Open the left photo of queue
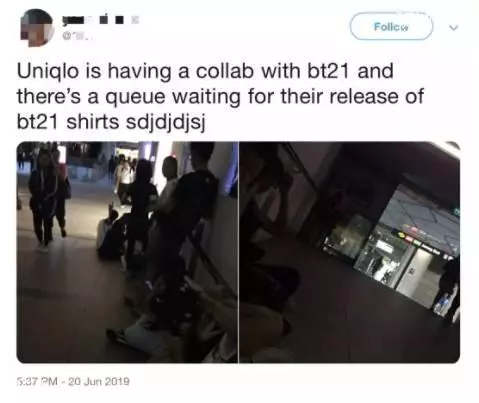 tap(127, 252)
